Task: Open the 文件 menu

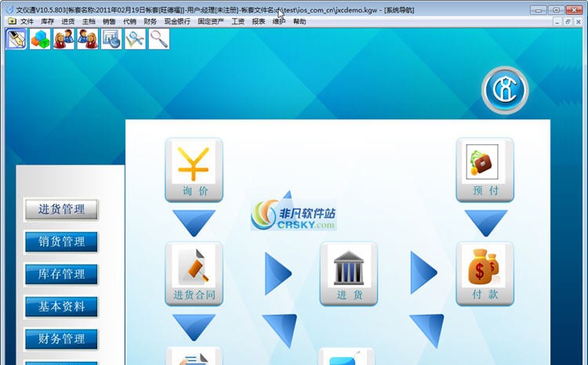Action: 27,21
